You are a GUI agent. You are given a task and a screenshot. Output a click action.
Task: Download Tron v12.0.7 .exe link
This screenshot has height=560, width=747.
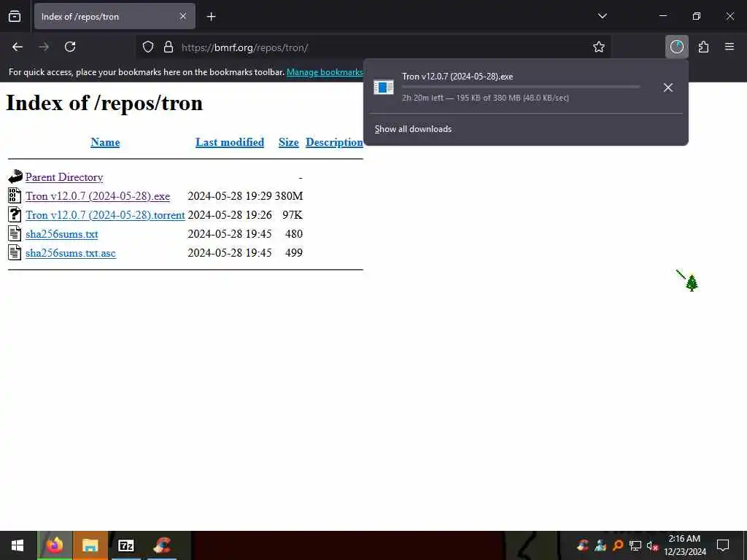[98, 196]
